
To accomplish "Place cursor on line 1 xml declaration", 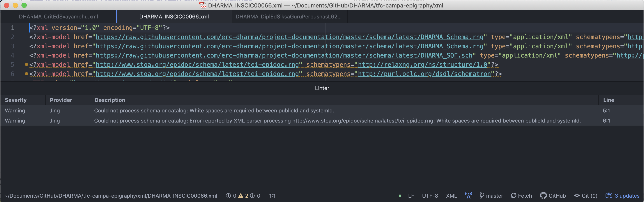I will 99,28.
